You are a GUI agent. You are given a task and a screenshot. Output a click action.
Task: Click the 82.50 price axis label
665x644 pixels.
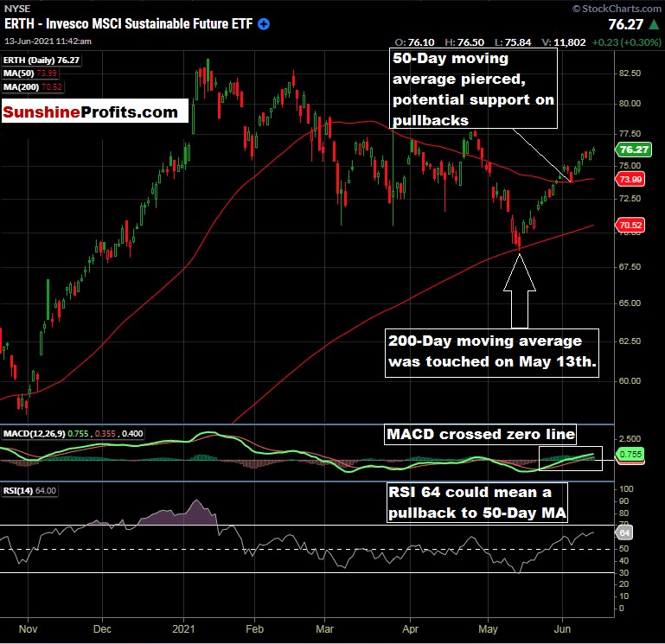tap(630, 73)
